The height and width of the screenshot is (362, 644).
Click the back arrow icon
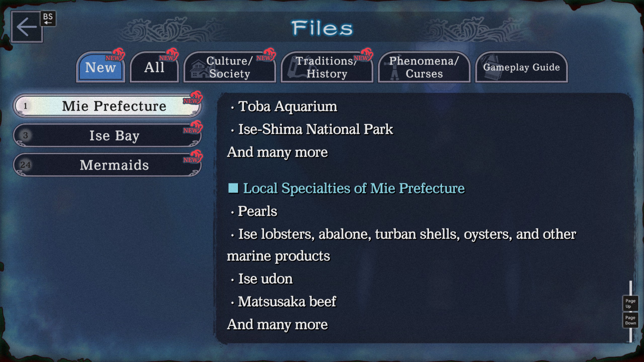[26, 27]
